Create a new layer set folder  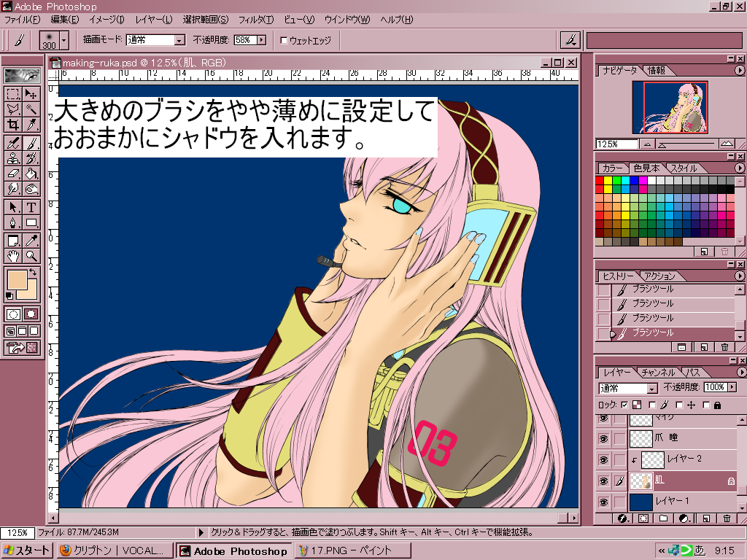664,518
